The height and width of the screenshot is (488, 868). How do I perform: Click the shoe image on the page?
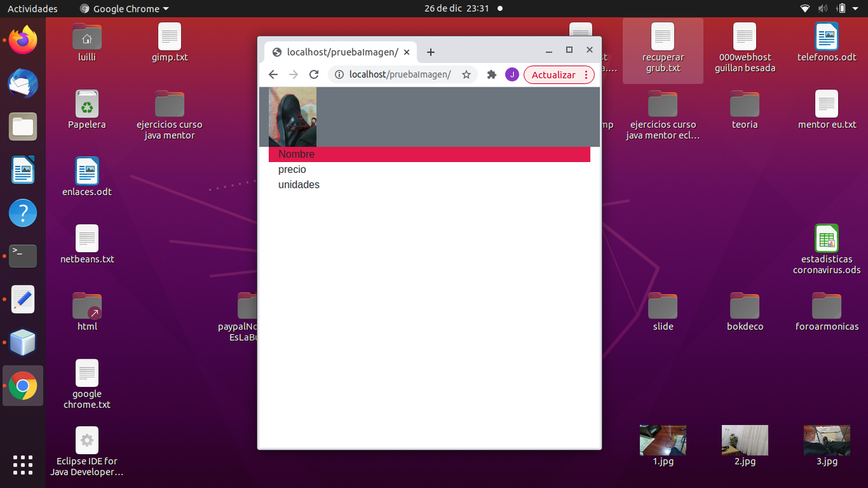(292, 117)
